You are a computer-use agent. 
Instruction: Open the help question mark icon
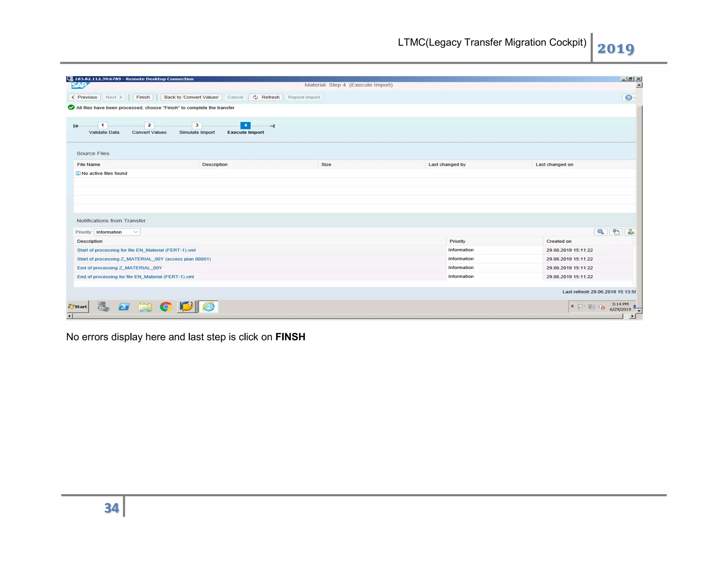[628, 98]
